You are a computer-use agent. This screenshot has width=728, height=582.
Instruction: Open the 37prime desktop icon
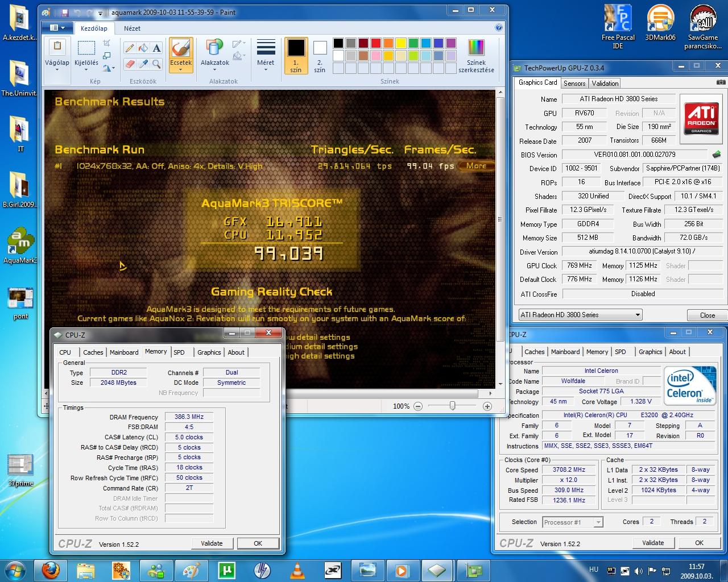(21, 470)
